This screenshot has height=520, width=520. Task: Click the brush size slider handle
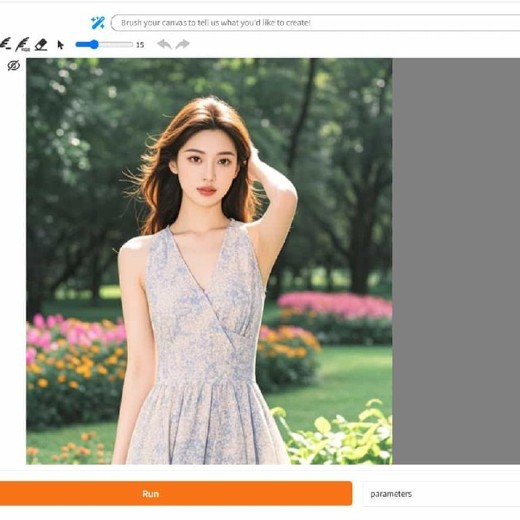[94, 44]
